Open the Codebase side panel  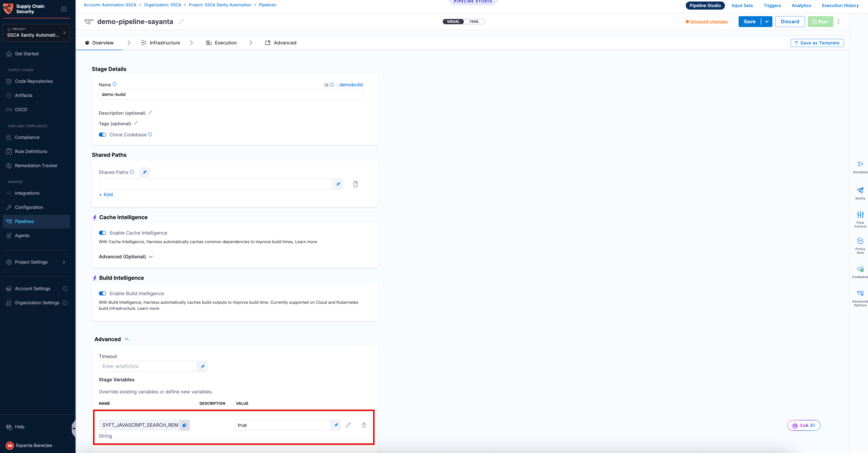(x=860, y=272)
